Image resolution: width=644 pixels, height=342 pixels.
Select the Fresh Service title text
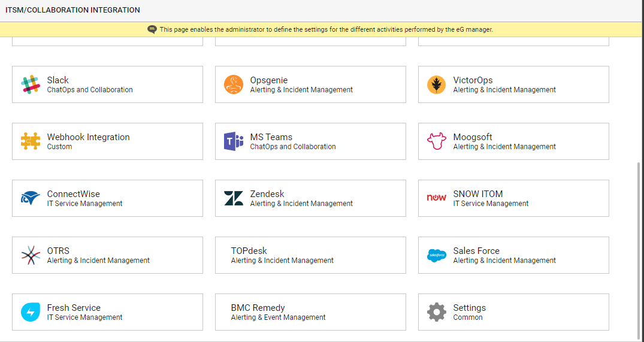pyautogui.click(x=74, y=308)
